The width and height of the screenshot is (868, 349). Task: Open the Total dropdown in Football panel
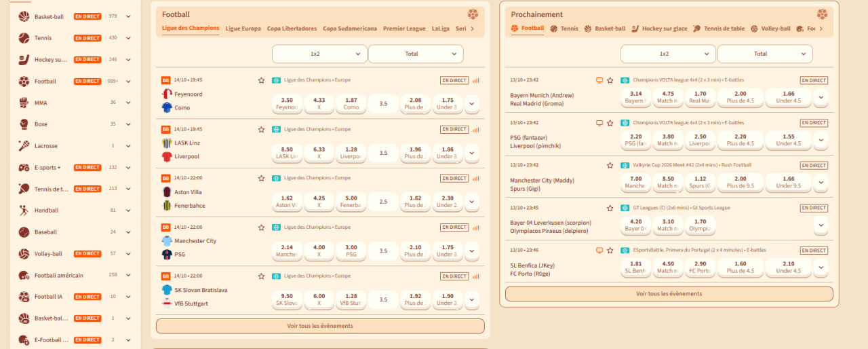[416, 54]
